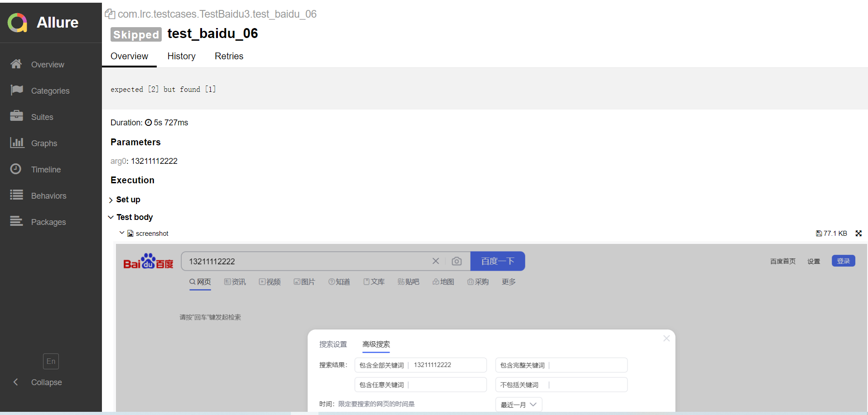
Task: Click the arg0 parameter value 13211112222
Action: coord(154,161)
